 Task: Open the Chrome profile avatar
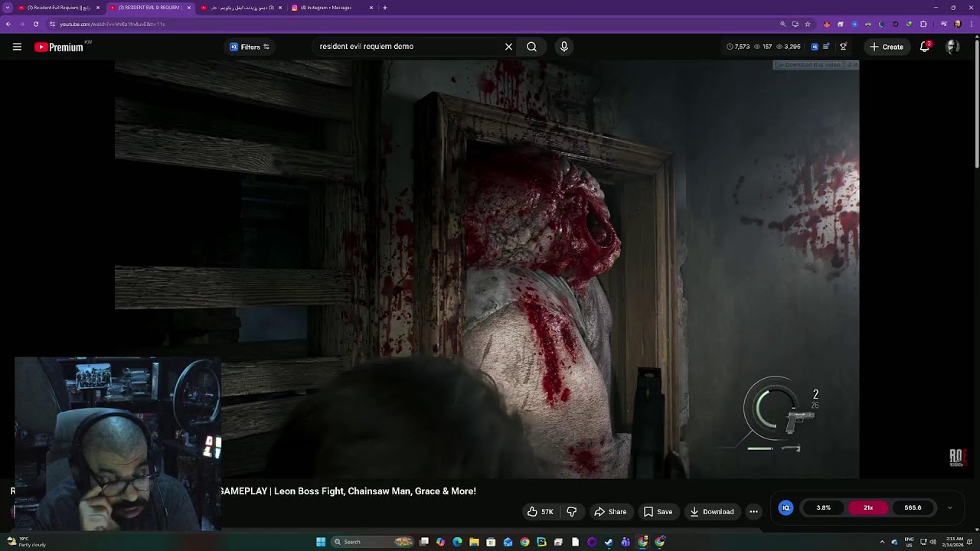click(x=958, y=24)
